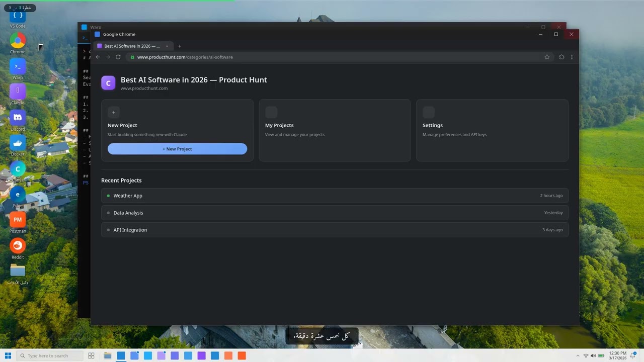Open Chrome's three-dot menu
The width and height of the screenshot is (644, 362).
coord(572,57)
